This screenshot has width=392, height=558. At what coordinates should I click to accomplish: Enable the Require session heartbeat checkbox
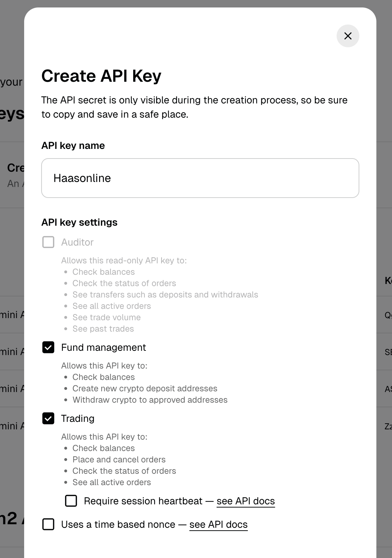(x=71, y=501)
